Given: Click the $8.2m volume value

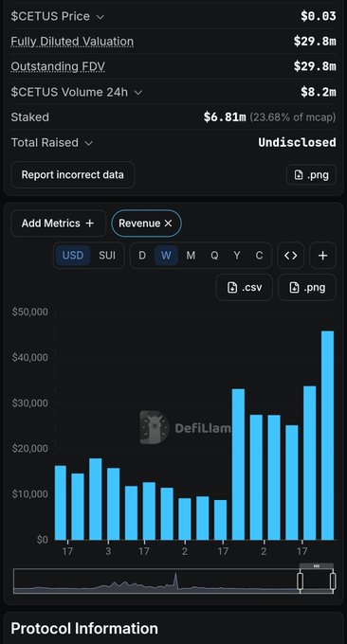Looking at the screenshot, I should tap(319, 92).
